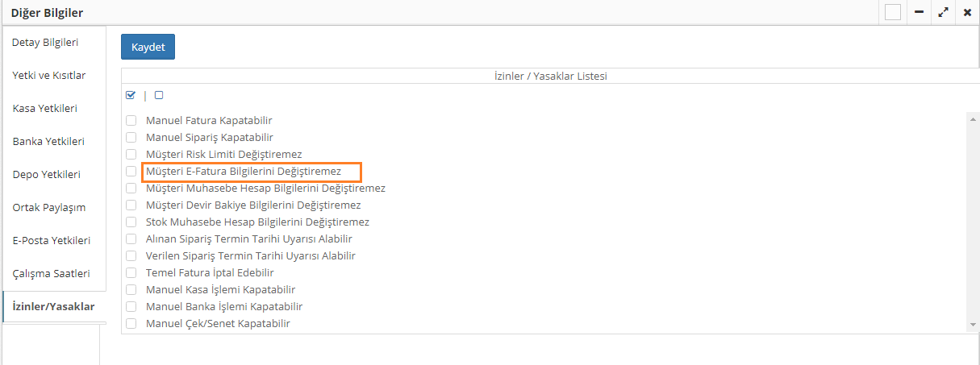This screenshot has width=980, height=365.
Task: Tick Müşteri E-Fatura Bilgilerini Değiştiremez checkbox
Action: (x=131, y=172)
